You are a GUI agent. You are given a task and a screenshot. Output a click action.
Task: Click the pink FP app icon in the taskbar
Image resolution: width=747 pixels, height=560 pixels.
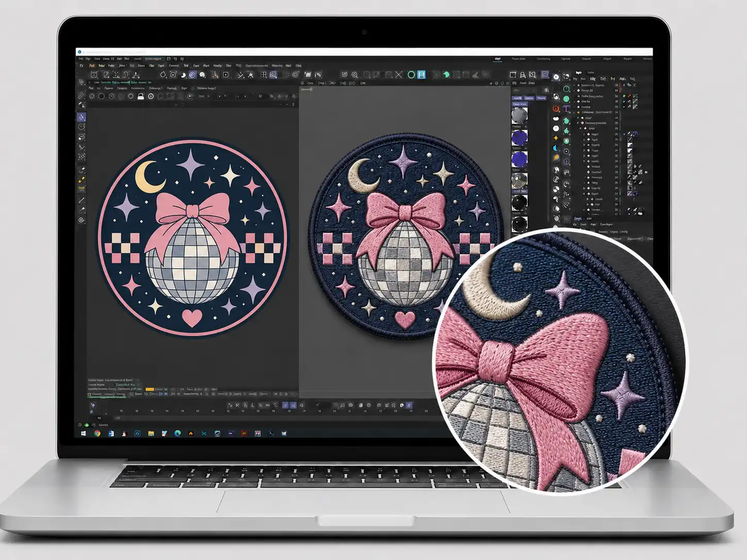[x=257, y=434]
